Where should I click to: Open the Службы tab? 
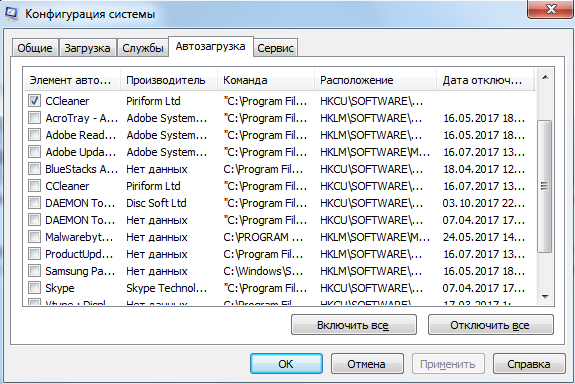143,48
